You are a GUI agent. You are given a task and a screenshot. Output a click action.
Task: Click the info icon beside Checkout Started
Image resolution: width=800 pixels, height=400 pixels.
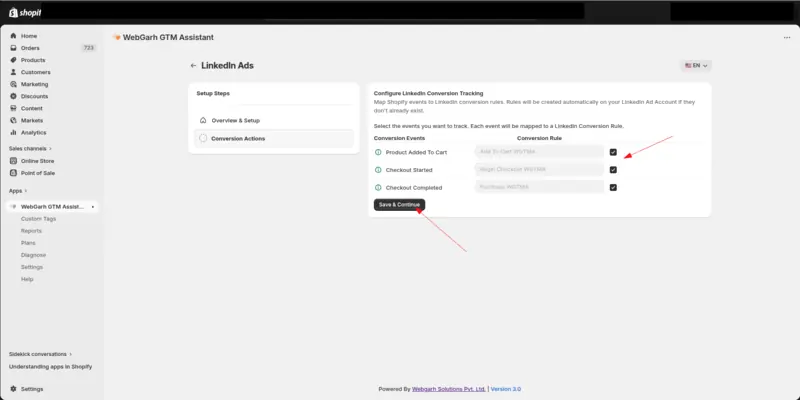click(378, 170)
